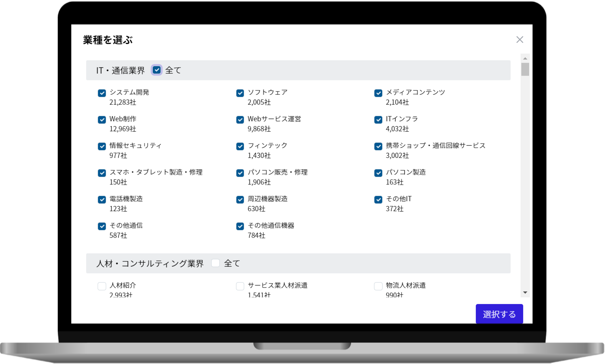Toggle フィンテック checkbox off
Screen dimensions: 605x364
(240, 146)
